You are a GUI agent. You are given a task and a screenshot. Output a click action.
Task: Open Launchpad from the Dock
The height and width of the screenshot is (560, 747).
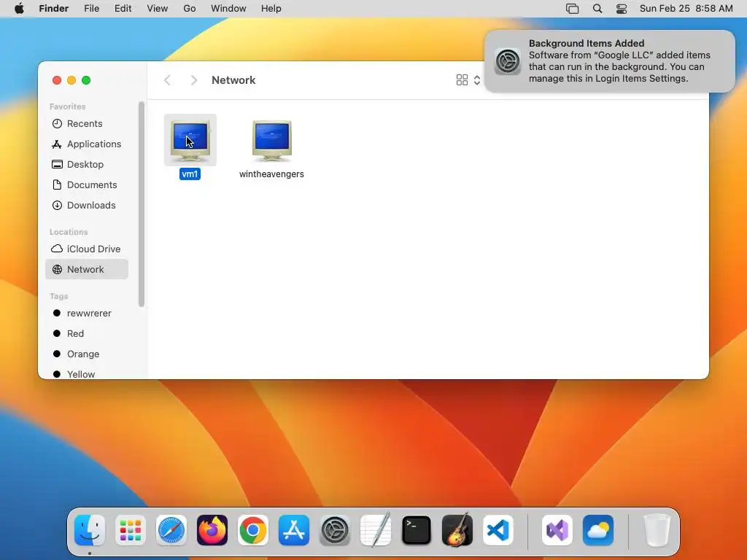pyautogui.click(x=131, y=530)
